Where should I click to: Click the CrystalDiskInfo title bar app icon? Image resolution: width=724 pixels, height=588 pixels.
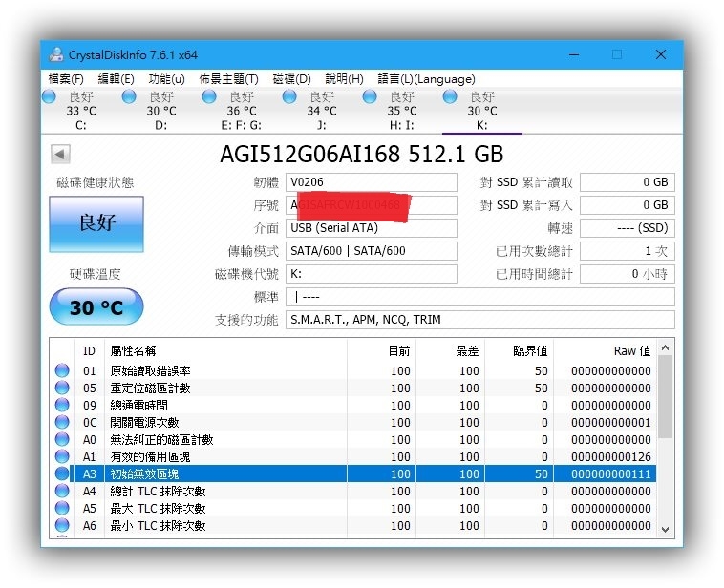[x=56, y=54]
